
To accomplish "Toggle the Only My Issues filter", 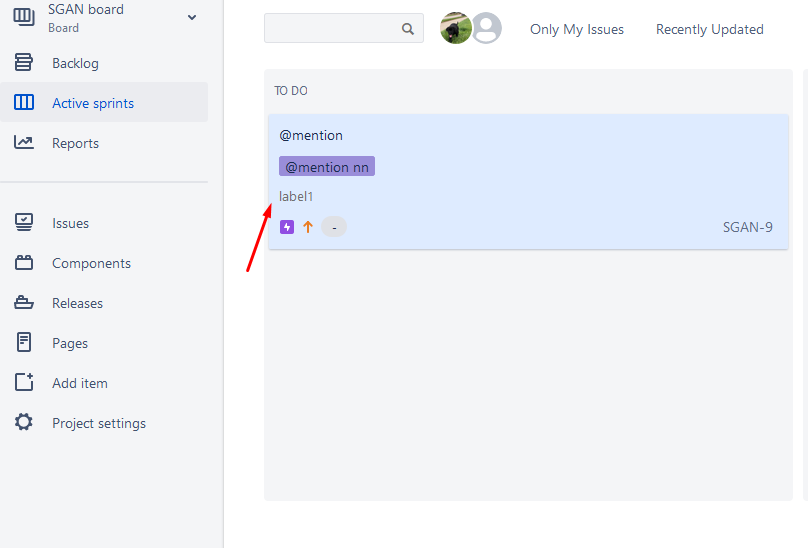I will click(577, 29).
